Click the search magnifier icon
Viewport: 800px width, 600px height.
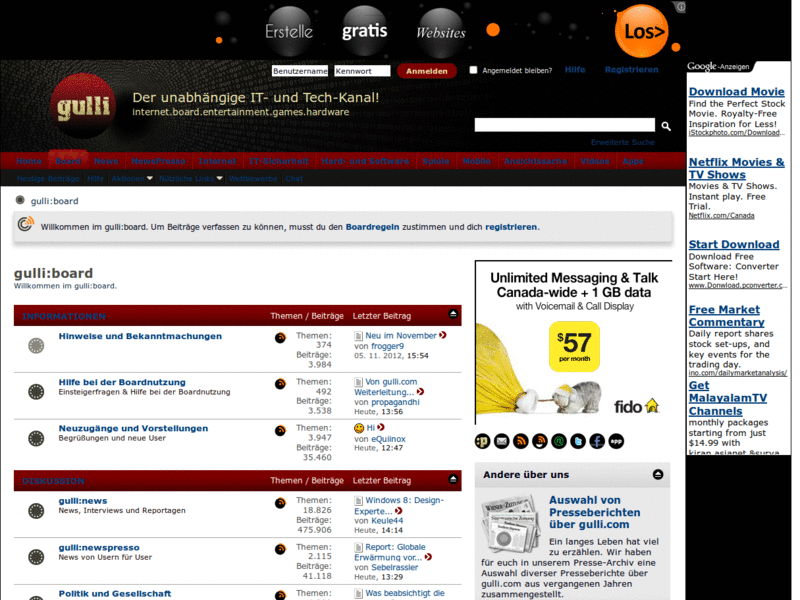pos(666,126)
